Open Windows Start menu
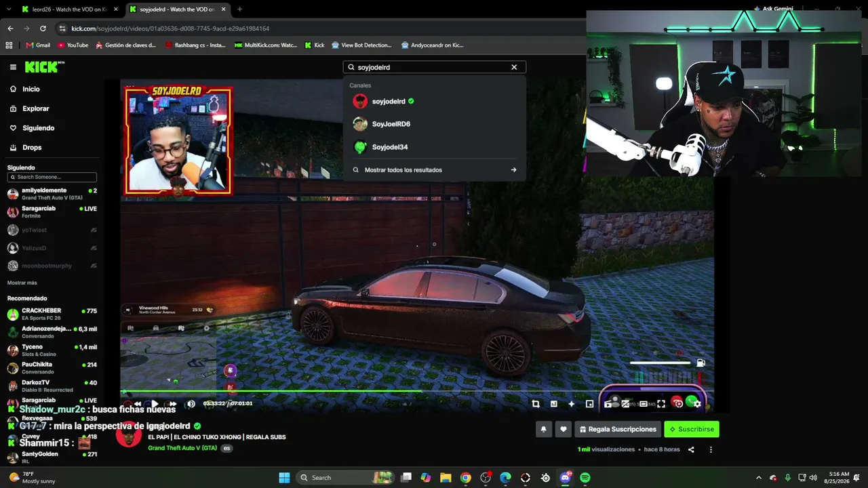 pyautogui.click(x=284, y=478)
